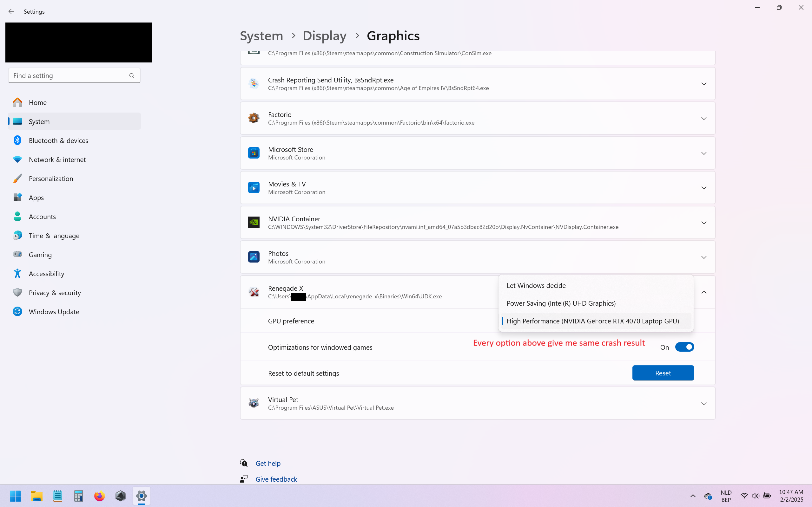Click the Give feedback icon
Screen dimensions: 812x507
pyautogui.click(x=244, y=479)
